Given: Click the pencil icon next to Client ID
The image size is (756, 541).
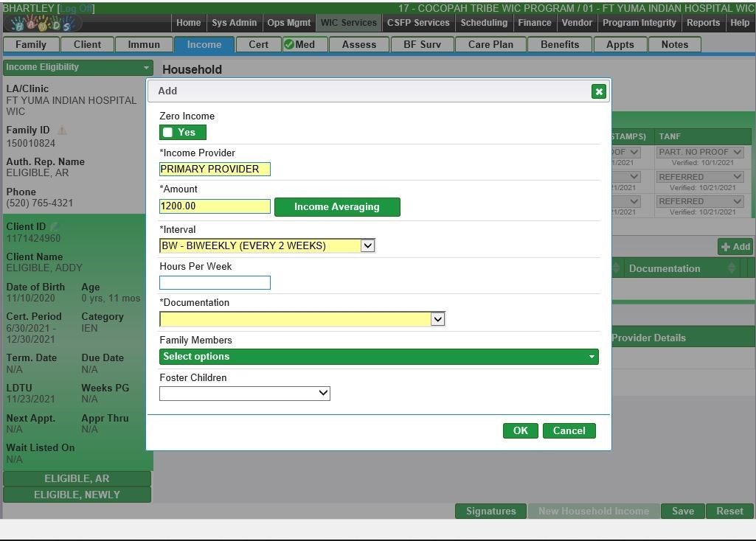Looking at the screenshot, I should click(54, 226).
